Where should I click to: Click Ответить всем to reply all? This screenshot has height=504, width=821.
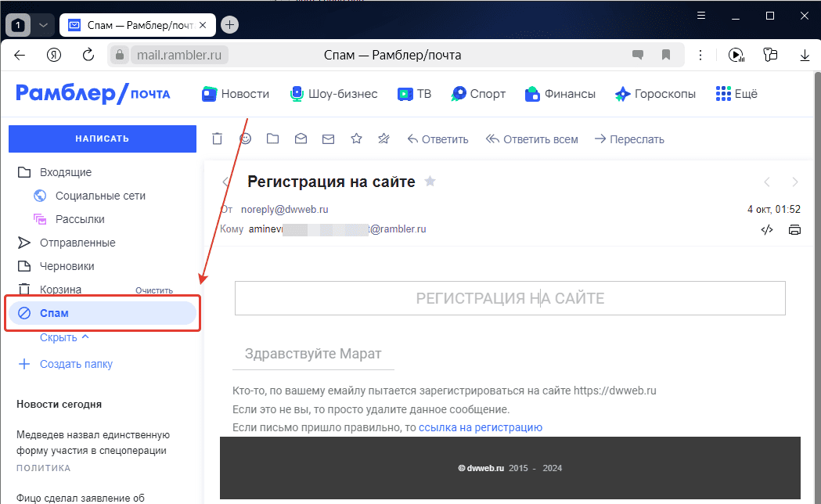coord(532,139)
